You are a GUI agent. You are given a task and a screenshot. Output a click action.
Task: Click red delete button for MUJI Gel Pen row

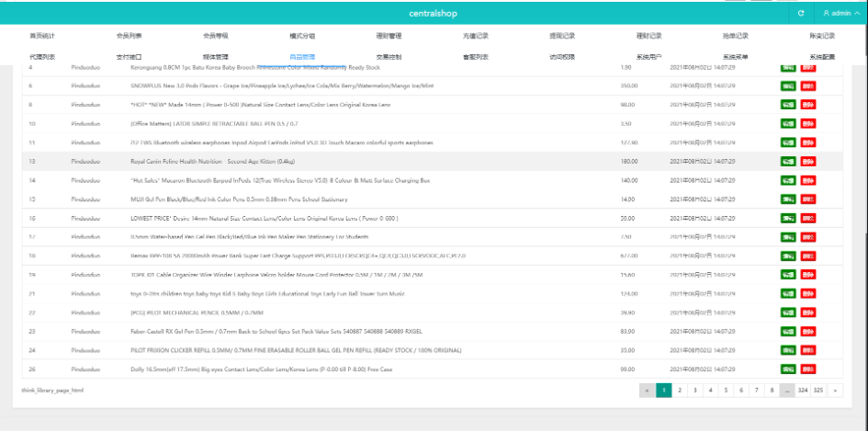(x=808, y=199)
